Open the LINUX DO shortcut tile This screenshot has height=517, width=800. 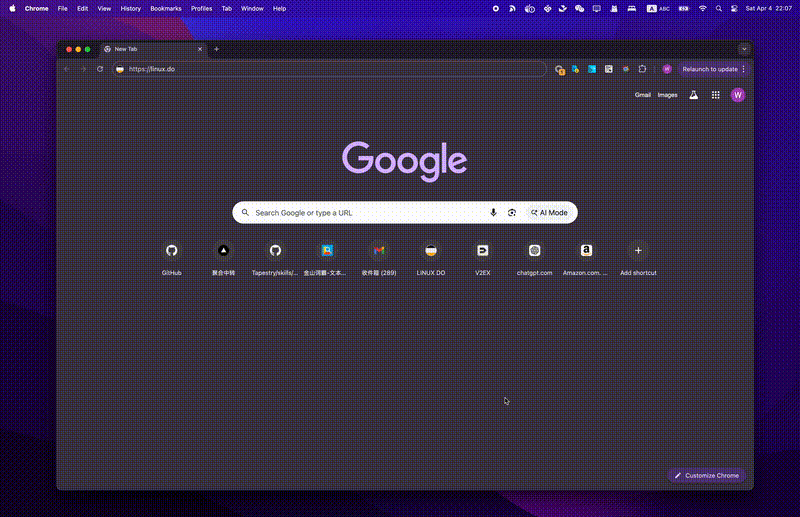(431, 258)
